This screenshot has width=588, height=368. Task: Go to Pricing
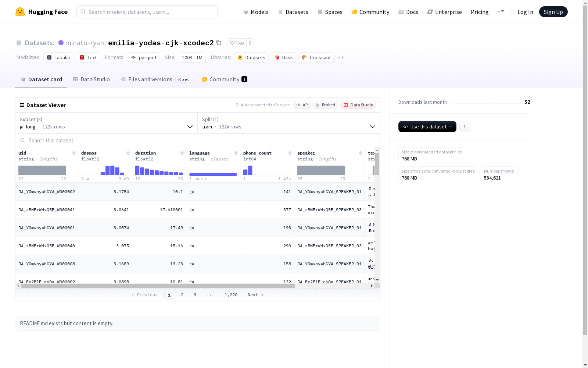(480, 12)
